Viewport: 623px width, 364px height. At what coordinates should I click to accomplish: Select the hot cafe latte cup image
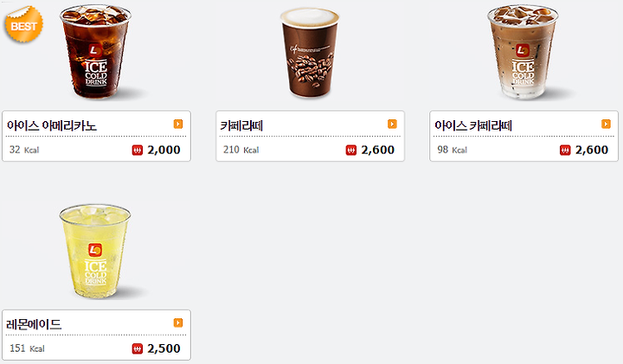click(310, 53)
